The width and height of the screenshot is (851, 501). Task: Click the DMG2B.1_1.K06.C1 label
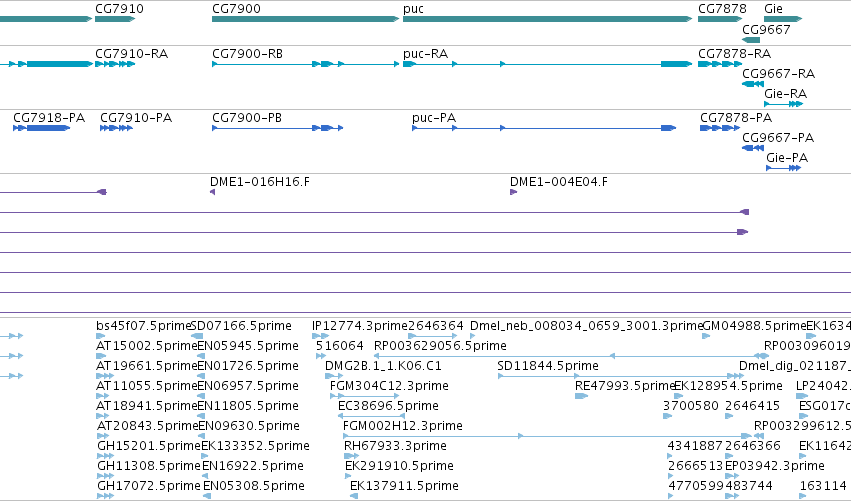tap(383, 366)
